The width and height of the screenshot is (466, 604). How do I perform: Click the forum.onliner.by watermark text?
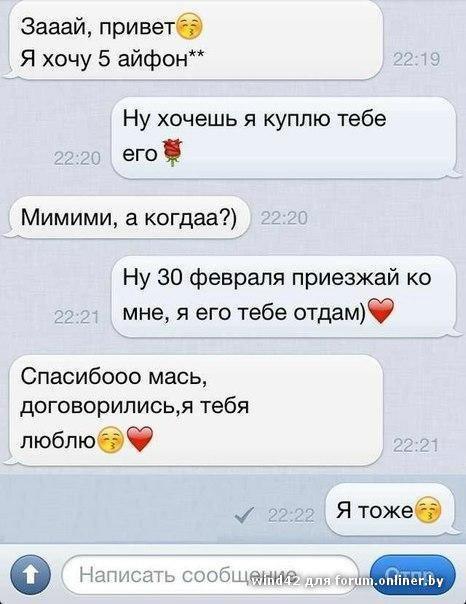389,580
